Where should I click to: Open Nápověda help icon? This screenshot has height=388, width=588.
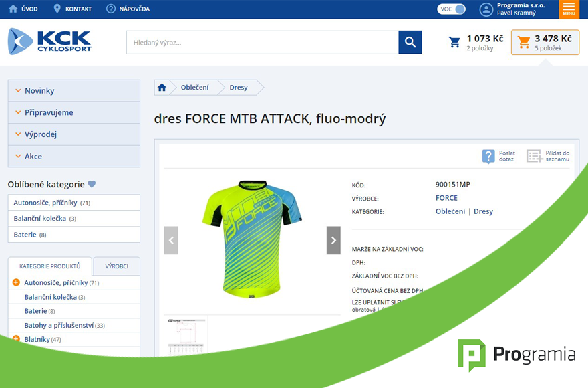(111, 9)
